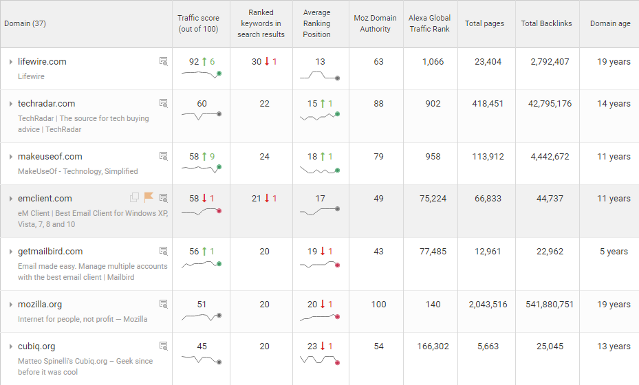Click lifewire.com average ranking sparkline
Viewport: 639px width, 385px height.
pos(320,75)
